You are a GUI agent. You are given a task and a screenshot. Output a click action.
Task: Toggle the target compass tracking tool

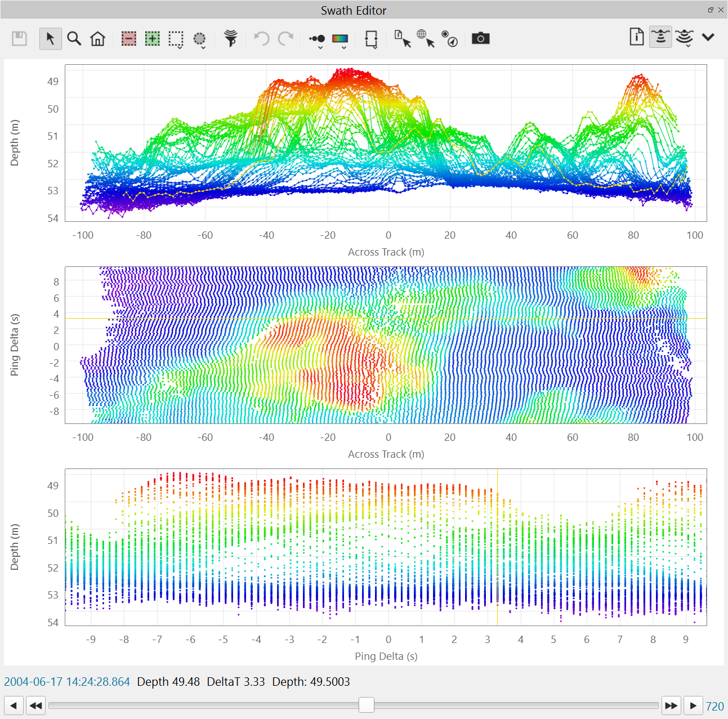449,39
